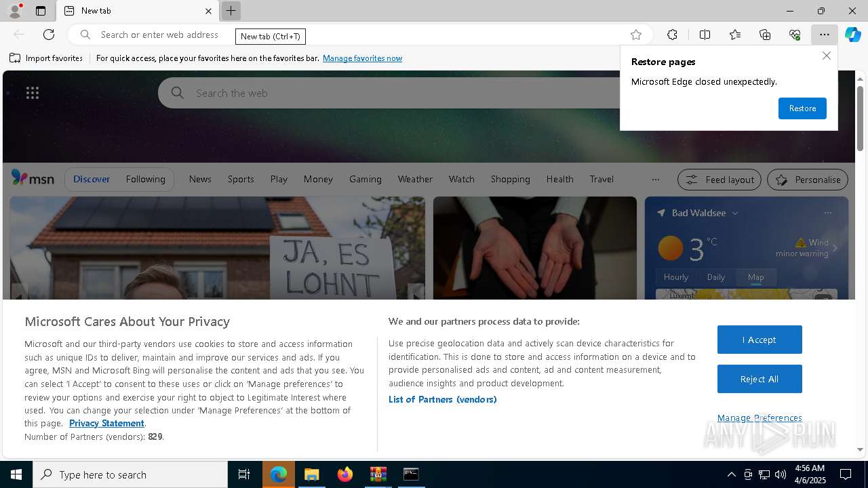Click the Search the web box

point(389,93)
